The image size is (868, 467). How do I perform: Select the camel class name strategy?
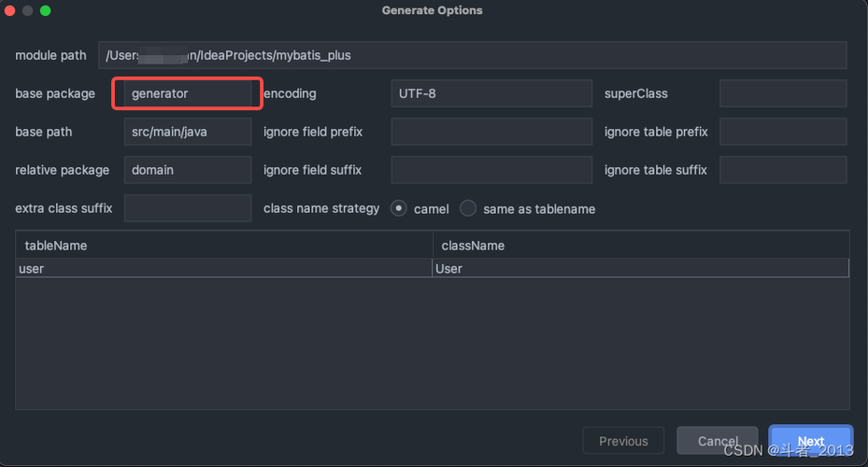pyautogui.click(x=399, y=208)
